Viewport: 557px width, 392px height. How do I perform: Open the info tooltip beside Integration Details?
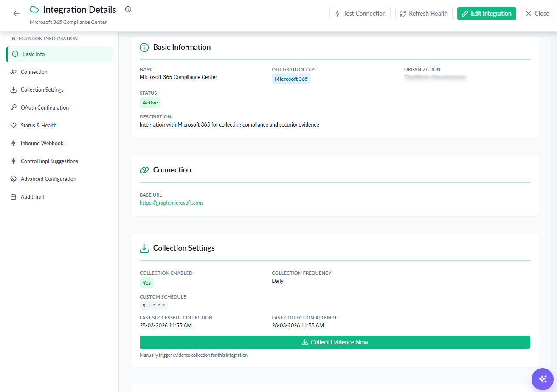[x=128, y=9]
